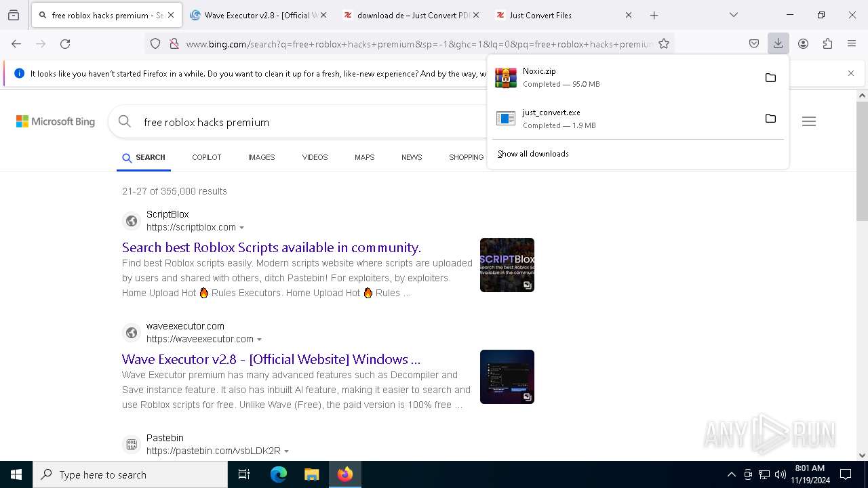Launch Microsoft Edge from taskbar

(279, 474)
